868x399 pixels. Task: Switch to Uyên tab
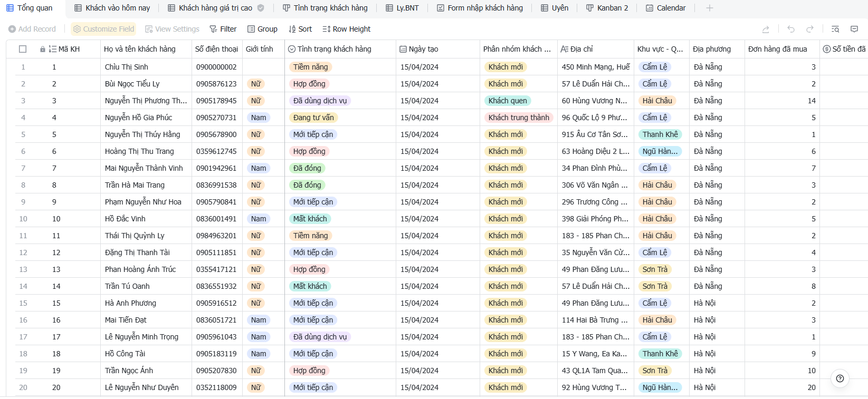click(555, 8)
